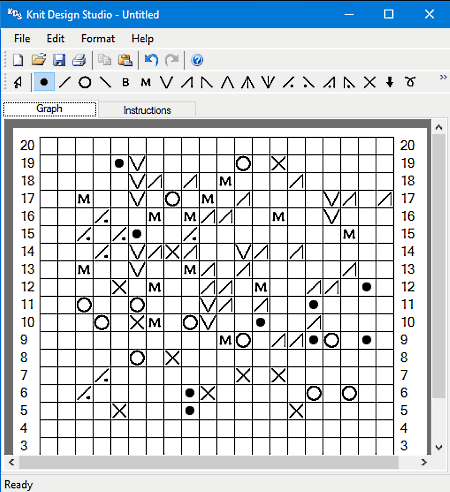The image size is (450, 492).
Task: Select the B stitch symbol tool
Action: pyautogui.click(x=126, y=82)
